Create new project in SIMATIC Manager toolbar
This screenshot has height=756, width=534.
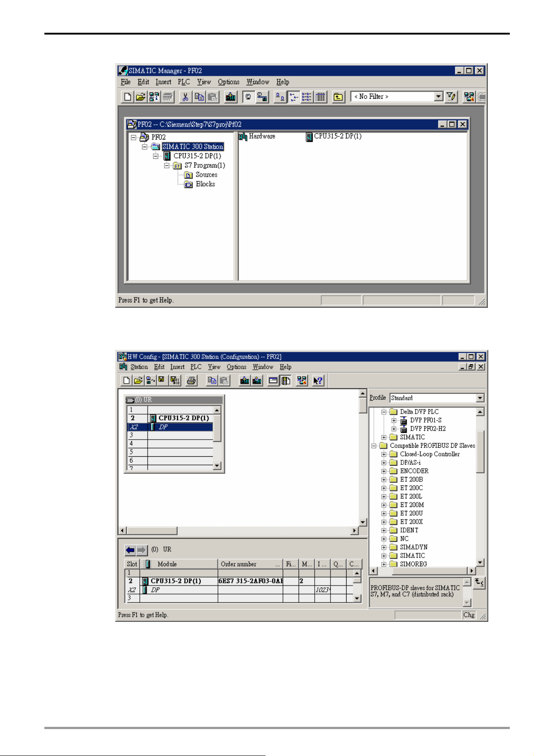(127, 97)
